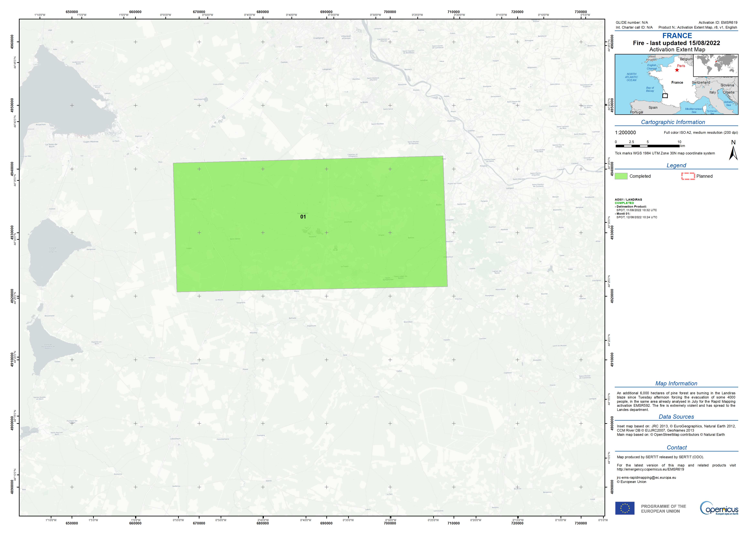This screenshot has height=534, width=756.
Task: Click the green COMPLETED status text
Action: point(624,203)
